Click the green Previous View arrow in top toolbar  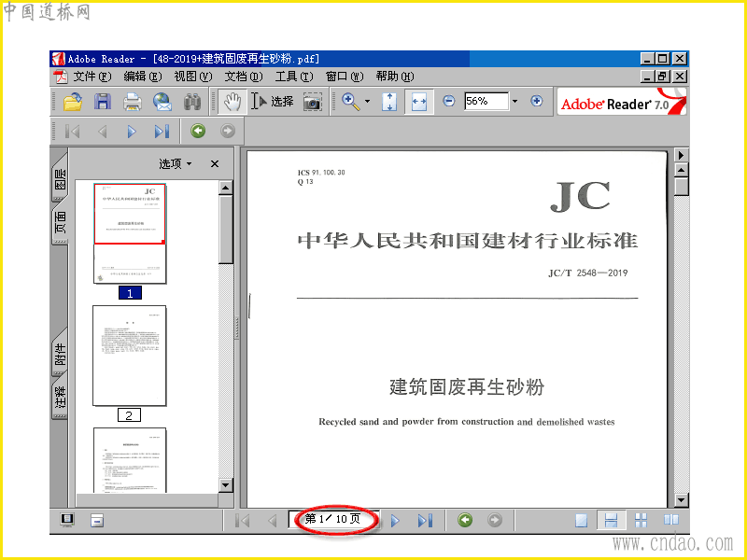pos(198,131)
